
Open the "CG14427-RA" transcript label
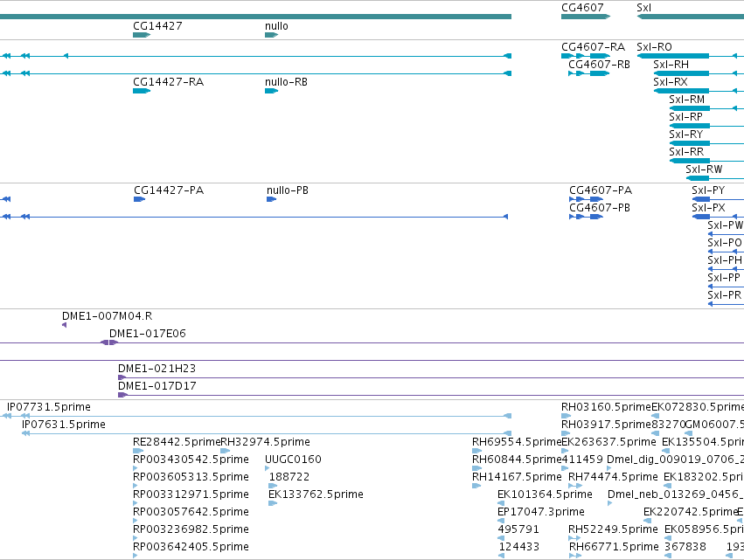(169, 82)
